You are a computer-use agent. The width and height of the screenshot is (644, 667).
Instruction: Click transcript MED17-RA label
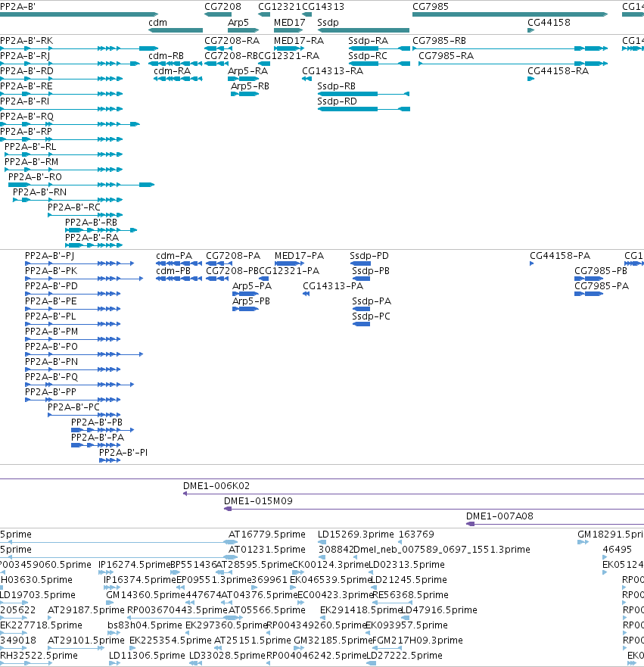(x=299, y=41)
